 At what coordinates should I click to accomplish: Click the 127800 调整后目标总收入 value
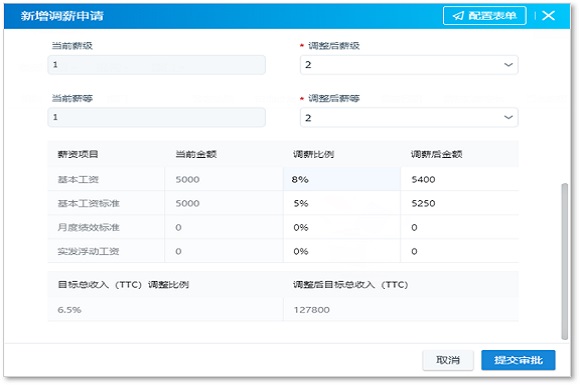coord(311,310)
